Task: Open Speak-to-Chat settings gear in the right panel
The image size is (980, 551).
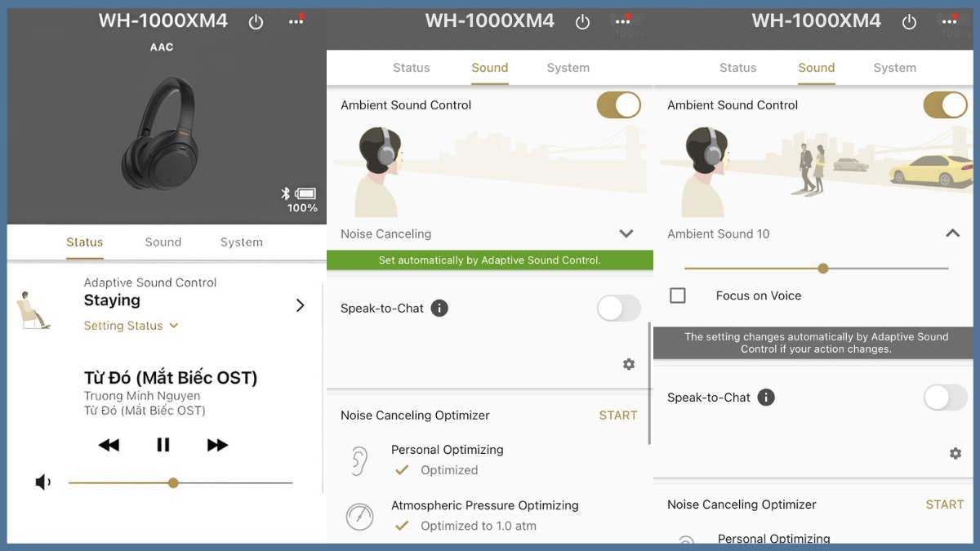Action: pos(955,453)
